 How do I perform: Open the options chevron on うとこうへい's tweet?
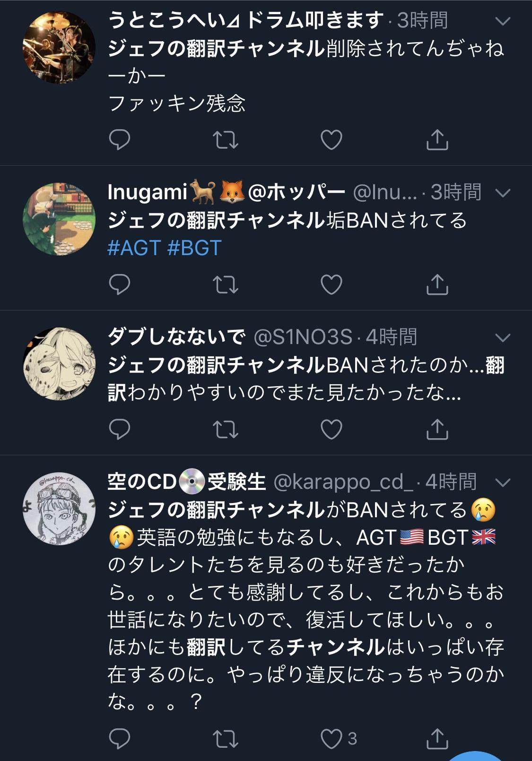pyautogui.click(x=502, y=21)
